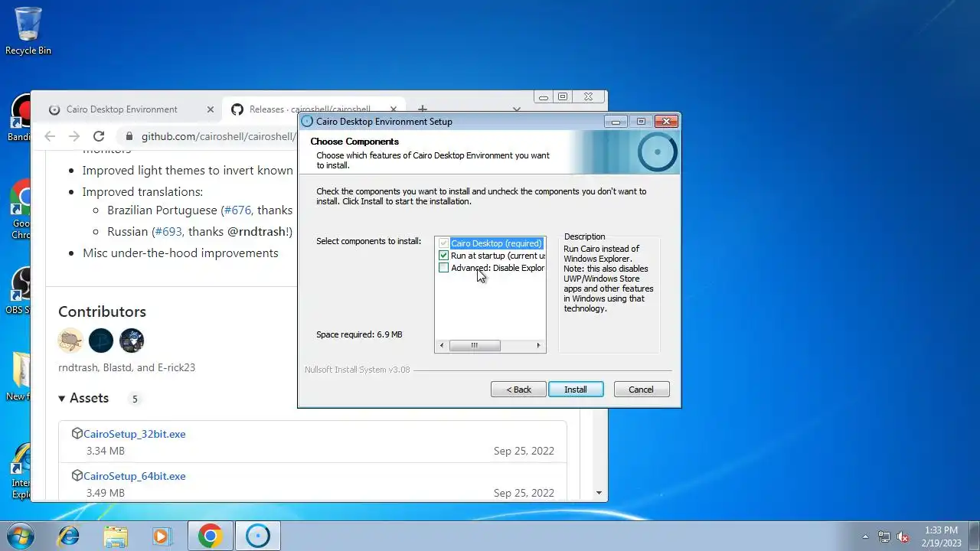Open CairoSetup_64bit.exe download link
The width and height of the screenshot is (980, 551).
point(135,476)
